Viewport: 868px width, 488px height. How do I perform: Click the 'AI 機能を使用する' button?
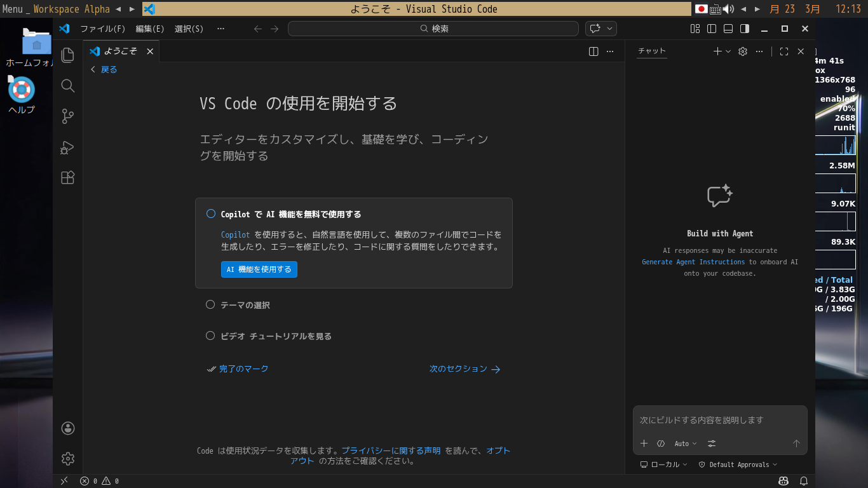259,269
